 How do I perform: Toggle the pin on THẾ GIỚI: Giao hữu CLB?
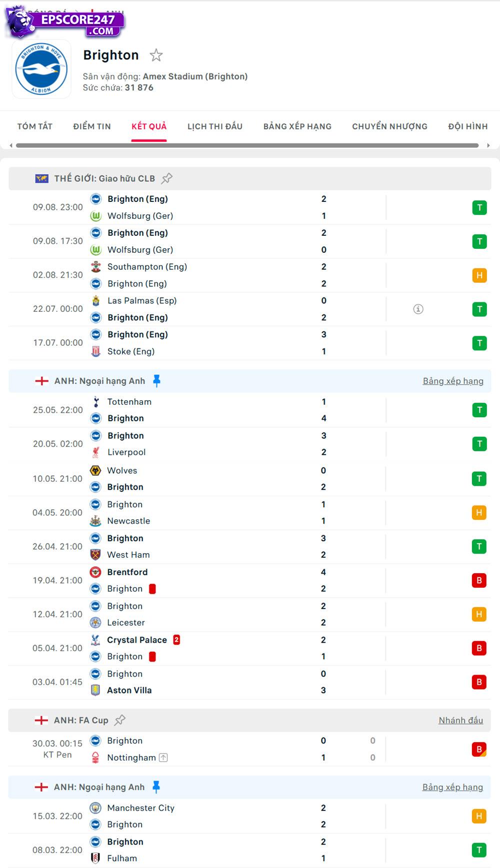[x=167, y=178]
